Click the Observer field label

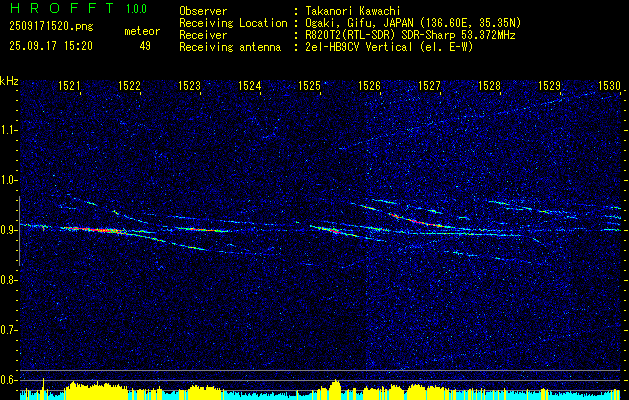(x=203, y=11)
